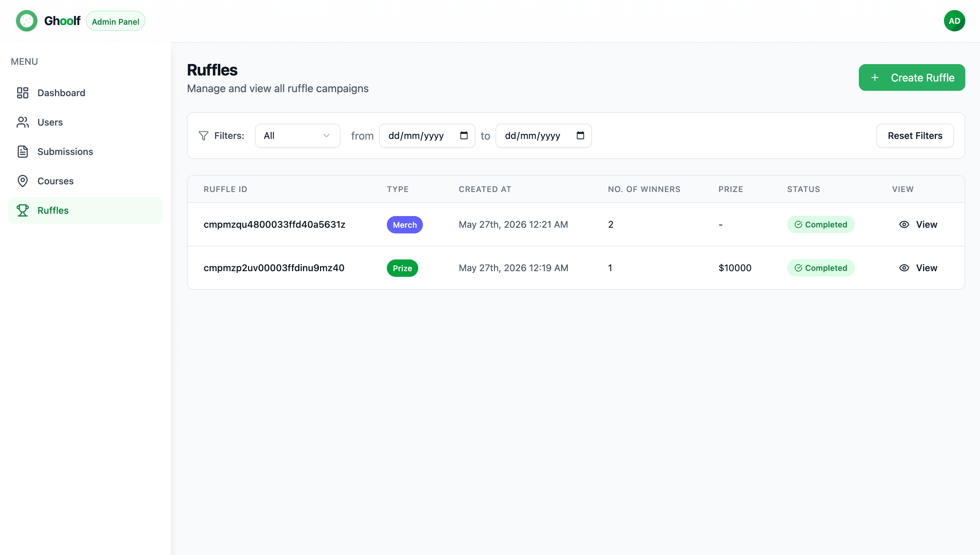This screenshot has height=555, width=980.
Task: Click Completed status in Merch row
Action: pyautogui.click(x=821, y=224)
